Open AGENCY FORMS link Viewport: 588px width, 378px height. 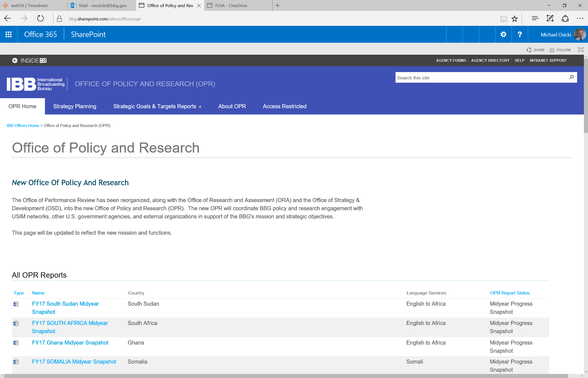point(451,60)
